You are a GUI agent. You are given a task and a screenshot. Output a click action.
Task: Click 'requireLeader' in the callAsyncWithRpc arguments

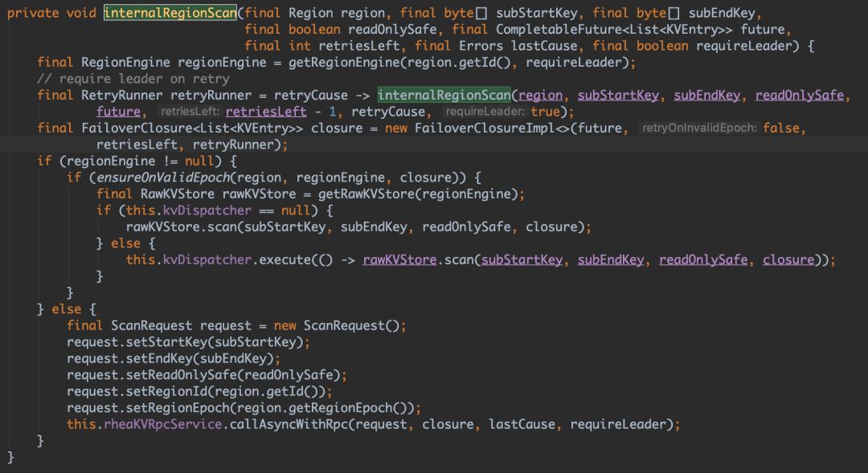click(618, 425)
